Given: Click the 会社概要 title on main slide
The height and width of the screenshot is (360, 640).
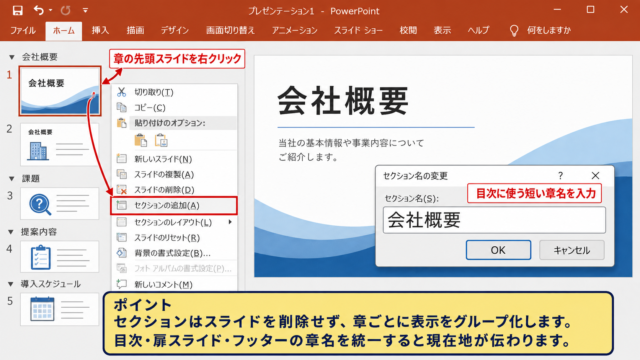Looking at the screenshot, I should pyautogui.click(x=343, y=101).
